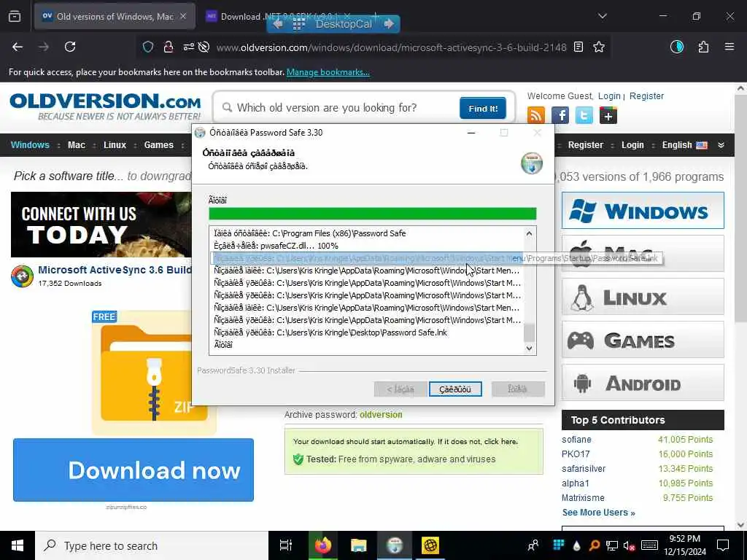The image size is (747, 560).
Task: Open contributor sofiane profile link
Action: (x=576, y=440)
